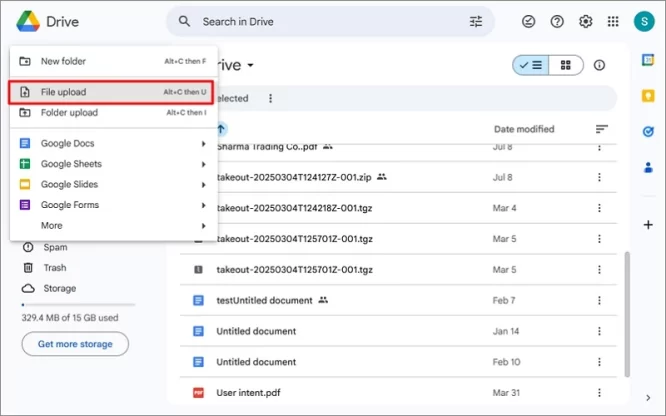Click the plus Get add-ons icon
666x416 pixels.
pyautogui.click(x=648, y=225)
